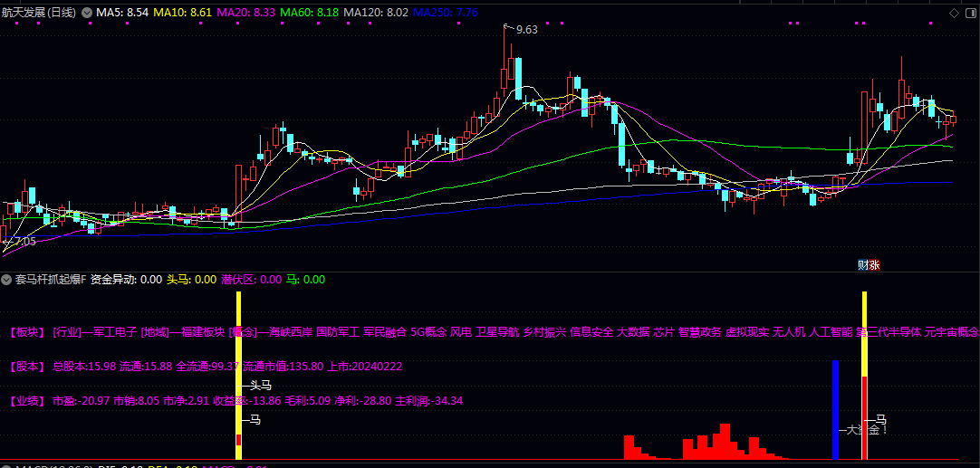Click the MA10: 8.61 indicator label

pos(182,13)
